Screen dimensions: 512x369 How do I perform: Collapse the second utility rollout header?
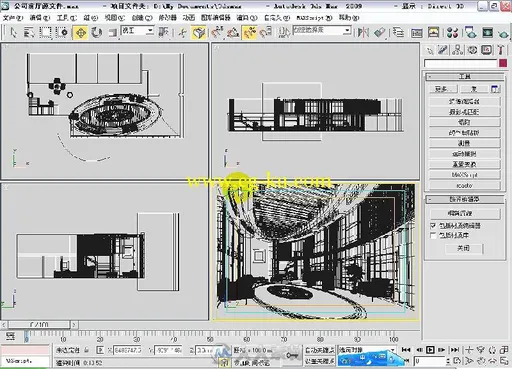[465, 199]
